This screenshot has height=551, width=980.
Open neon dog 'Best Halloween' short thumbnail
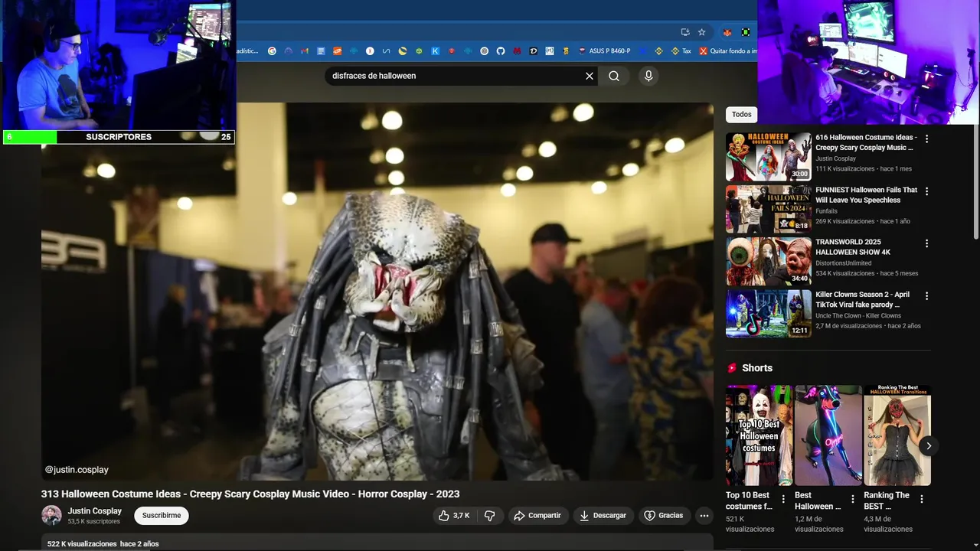828,435
